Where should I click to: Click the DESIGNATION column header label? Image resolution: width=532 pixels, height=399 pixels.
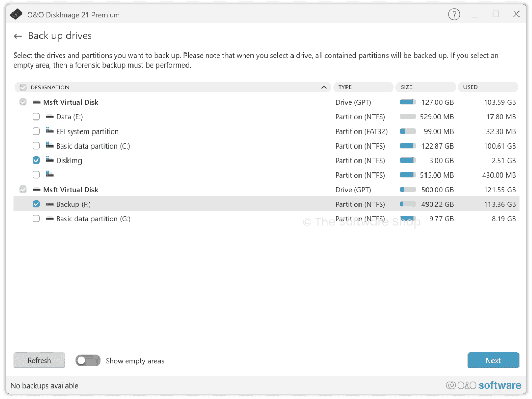click(x=50, y=87)
